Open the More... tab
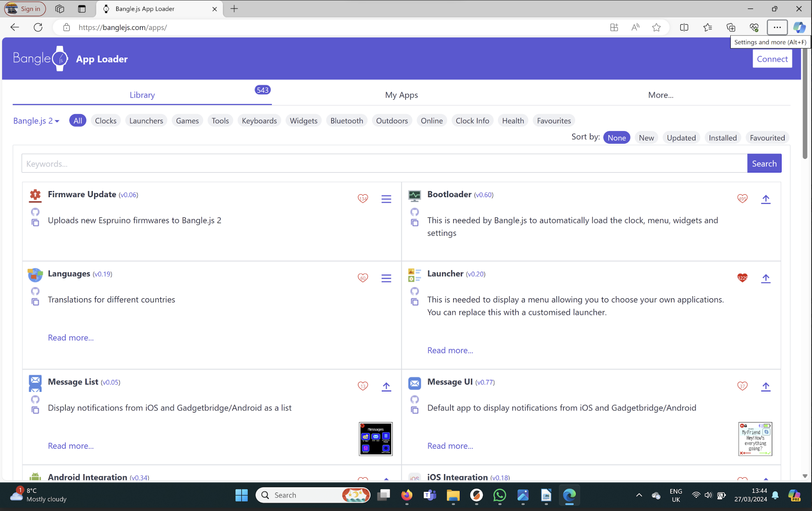812x511 pixels. [x=661, y=95]
